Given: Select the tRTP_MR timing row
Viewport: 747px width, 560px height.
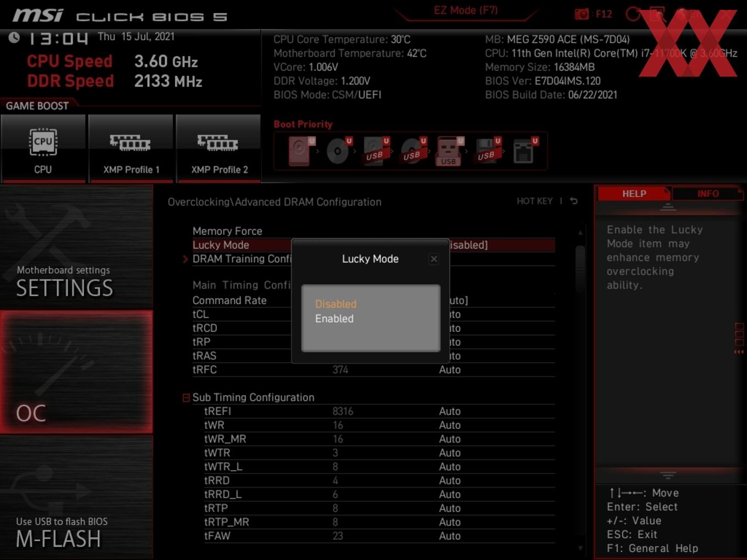Looking at the screenshot, I should (x=379, y=522).
